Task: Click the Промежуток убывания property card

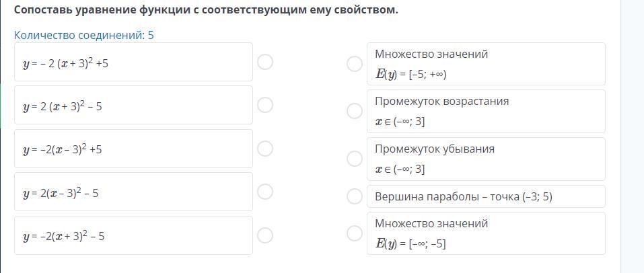Action: pyautogui.click(x=485, y=159)
